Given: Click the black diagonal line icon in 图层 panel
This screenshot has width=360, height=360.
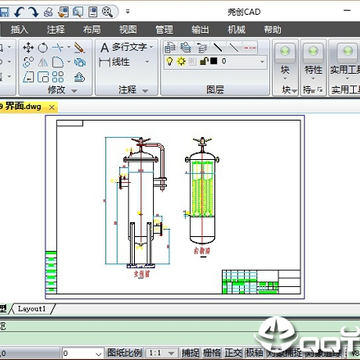Looking at the screenshot, I should pos(218,47).
